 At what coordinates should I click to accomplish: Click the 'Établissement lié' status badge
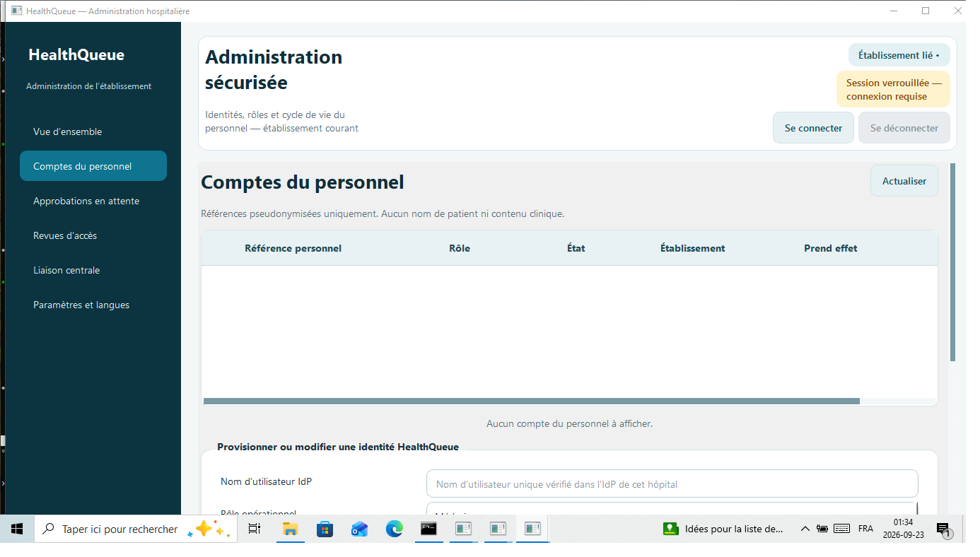tap(899, 55)
